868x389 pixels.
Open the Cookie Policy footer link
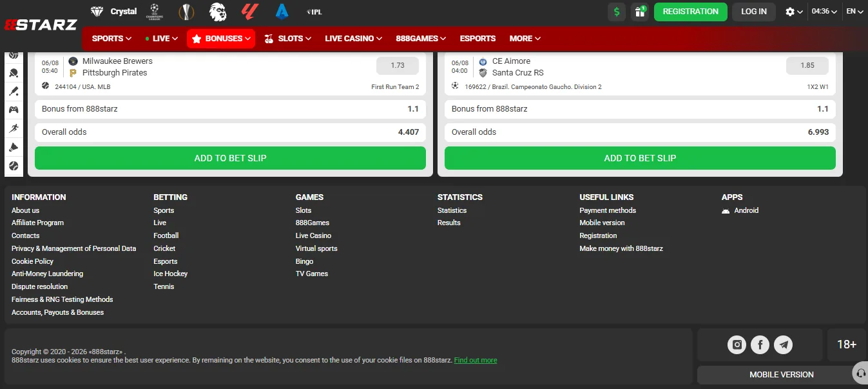tap(32, 261)
